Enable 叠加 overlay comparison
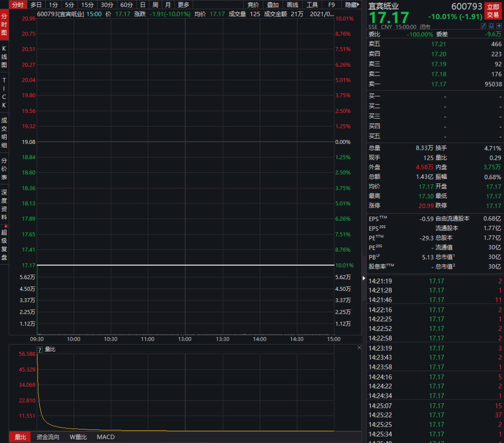The height and width of the screenshot is (443, 504). tap(273, 5)
